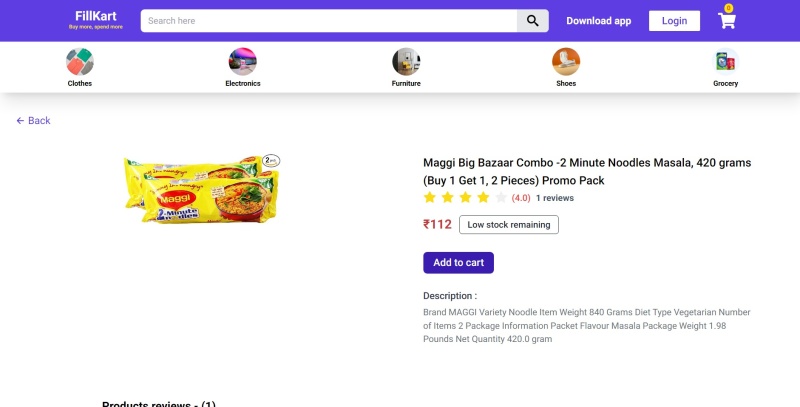The width and height of the screenshot is (800, 407).
Task: Click the Grocery category label
Action: coord(726,83)
